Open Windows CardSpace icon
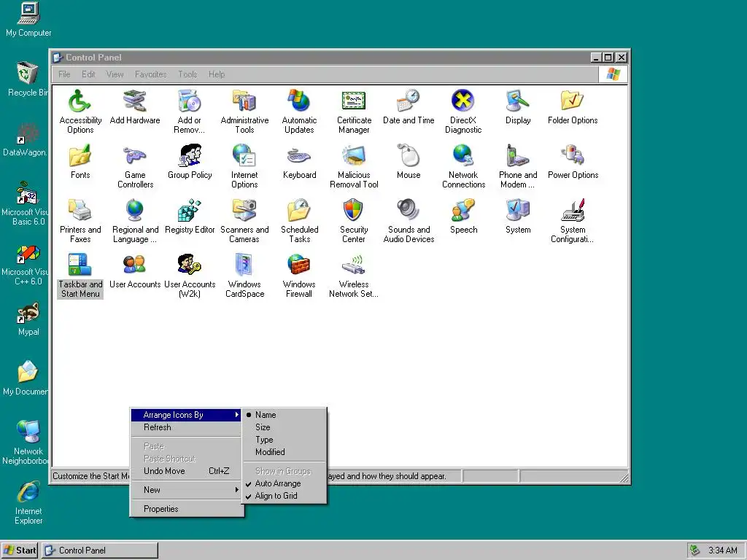 (244, 265)
